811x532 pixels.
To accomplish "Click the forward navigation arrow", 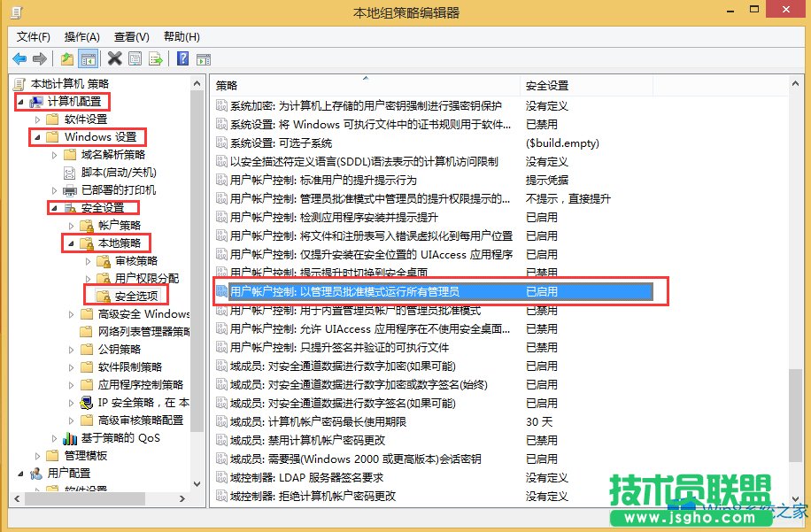I will [38, 58].
